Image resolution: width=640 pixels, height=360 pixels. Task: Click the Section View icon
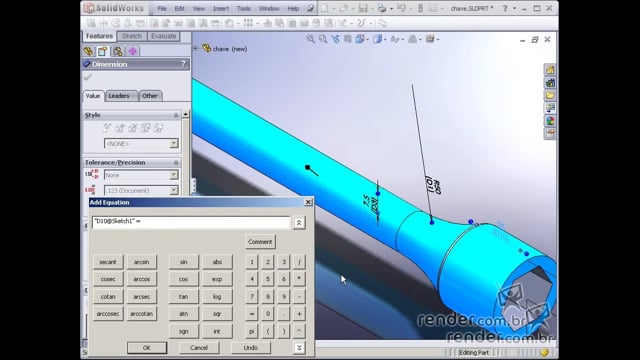tap(347, 39)
